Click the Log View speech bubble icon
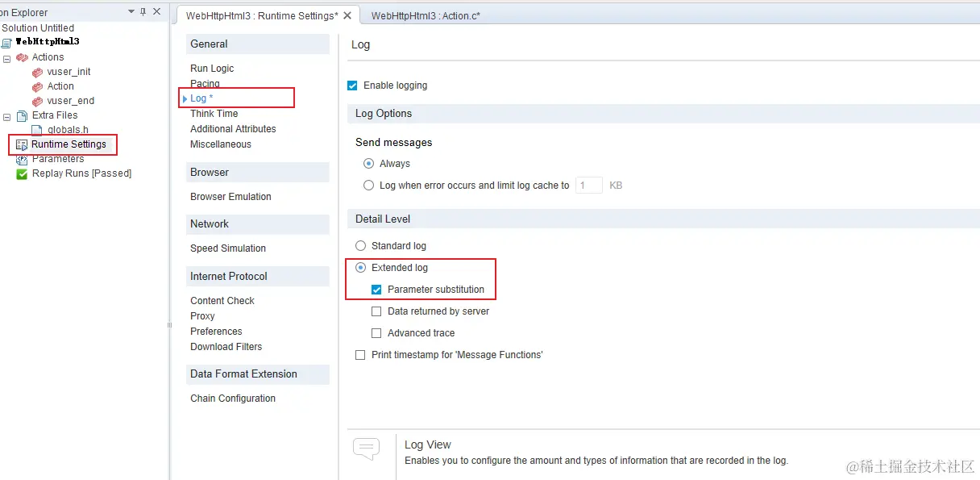The height and width of the screenshot is (480, 980). 367,449
